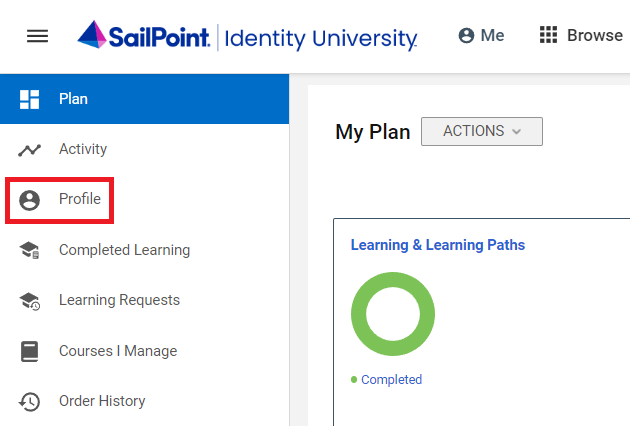Click the Completed legend label
This screenshot has width=630, height=426.
pyautogui.click(x=391, y=380)
